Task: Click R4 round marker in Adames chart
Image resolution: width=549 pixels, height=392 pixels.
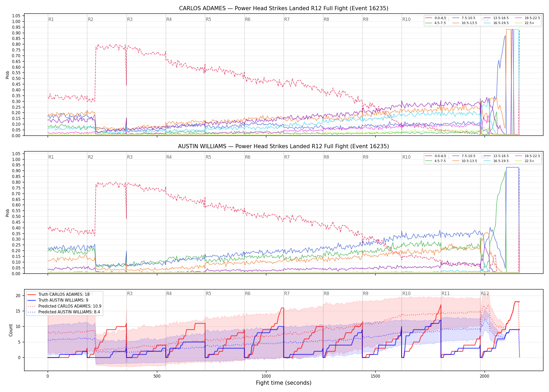Action: pyautogui.click(x=169, y=19)
